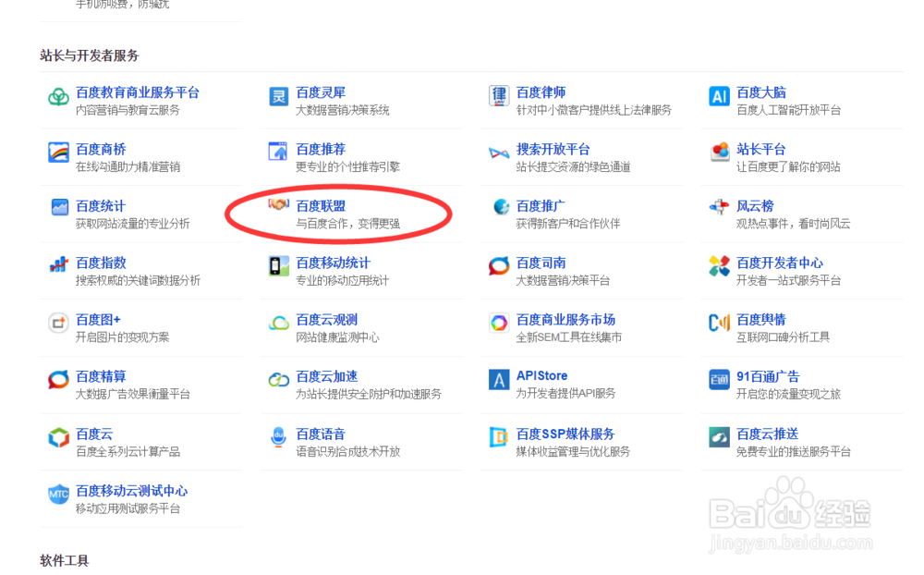The image size is (924, 575).
Task: Open the 风云榜 link
Action: (x=755, y=206)
